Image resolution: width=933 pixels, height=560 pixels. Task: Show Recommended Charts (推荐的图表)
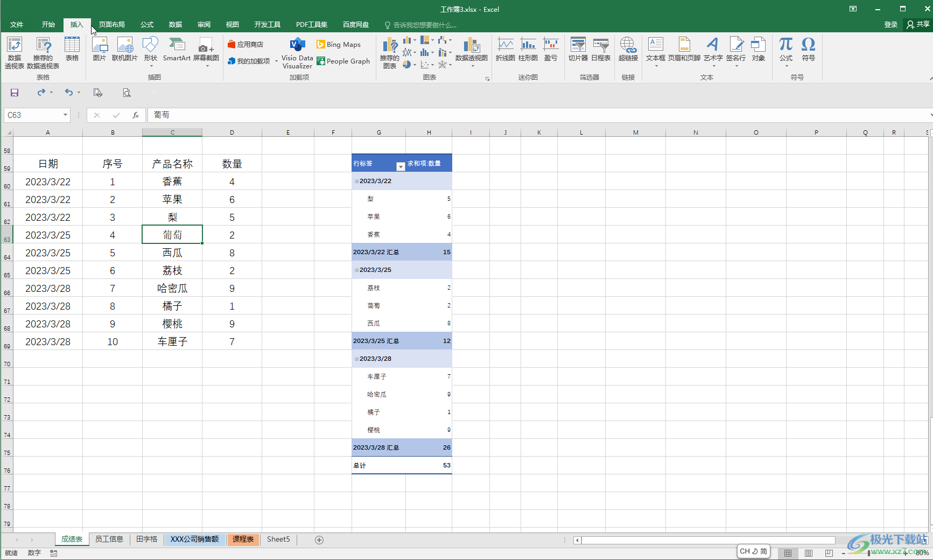click(390, 53)
